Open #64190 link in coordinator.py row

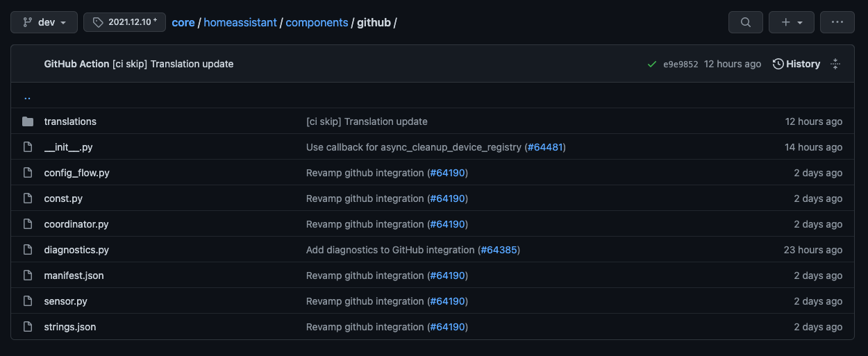[x=448, y=224]
